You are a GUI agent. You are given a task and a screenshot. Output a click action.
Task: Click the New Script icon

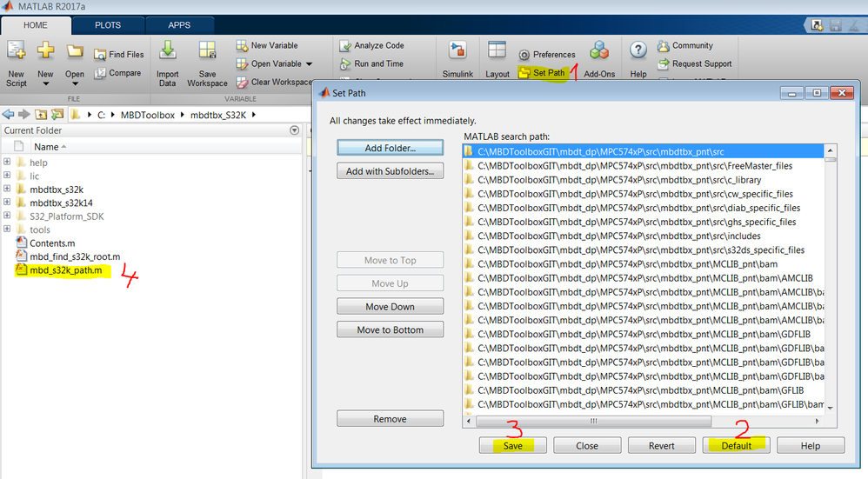(16, 51)
